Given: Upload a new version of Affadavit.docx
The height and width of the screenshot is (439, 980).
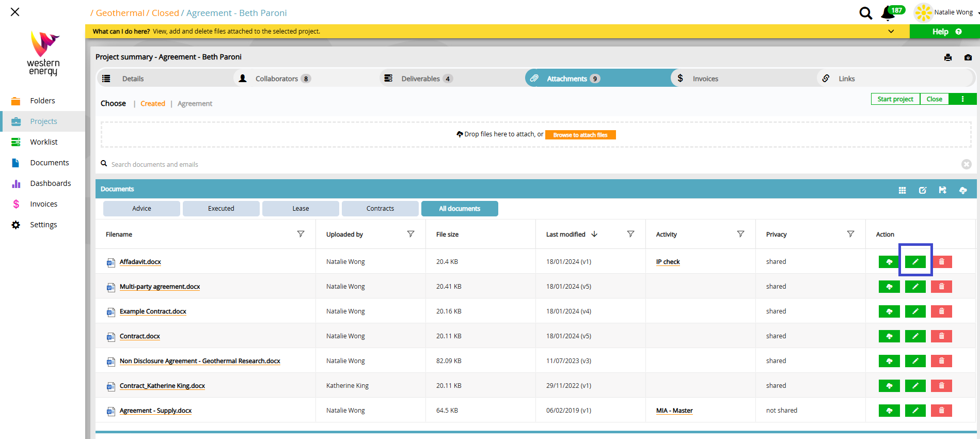Looking at the screenshot, I should pos(889,262).
